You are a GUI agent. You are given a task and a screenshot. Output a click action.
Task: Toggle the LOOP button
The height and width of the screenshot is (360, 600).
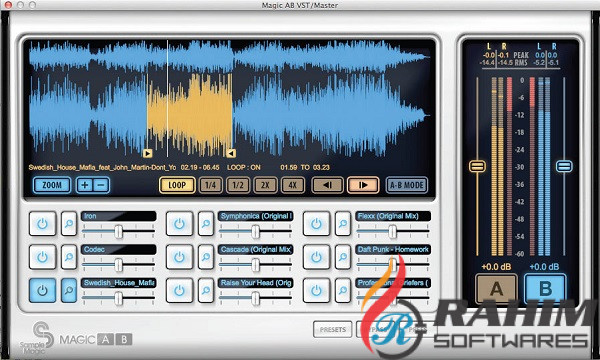(x=177, y=185)
